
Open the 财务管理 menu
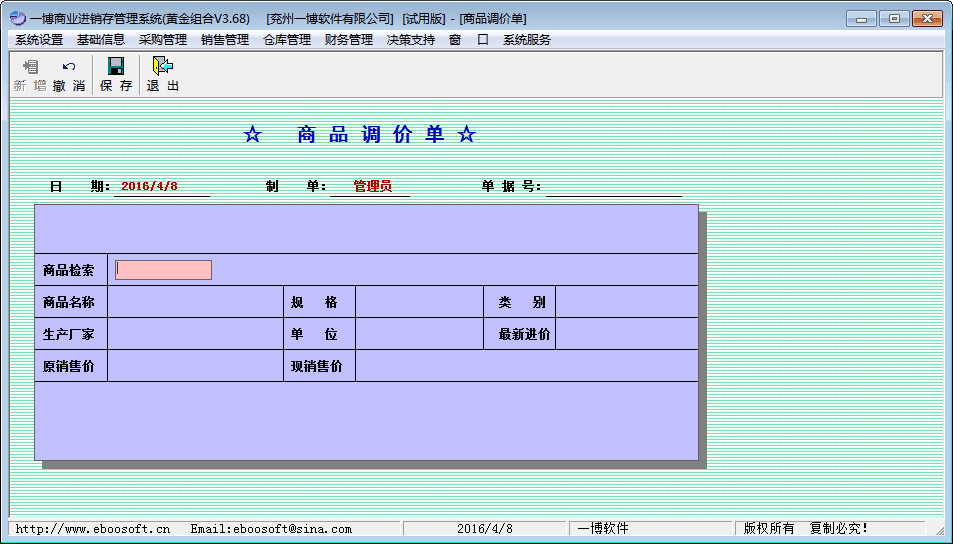349,40
